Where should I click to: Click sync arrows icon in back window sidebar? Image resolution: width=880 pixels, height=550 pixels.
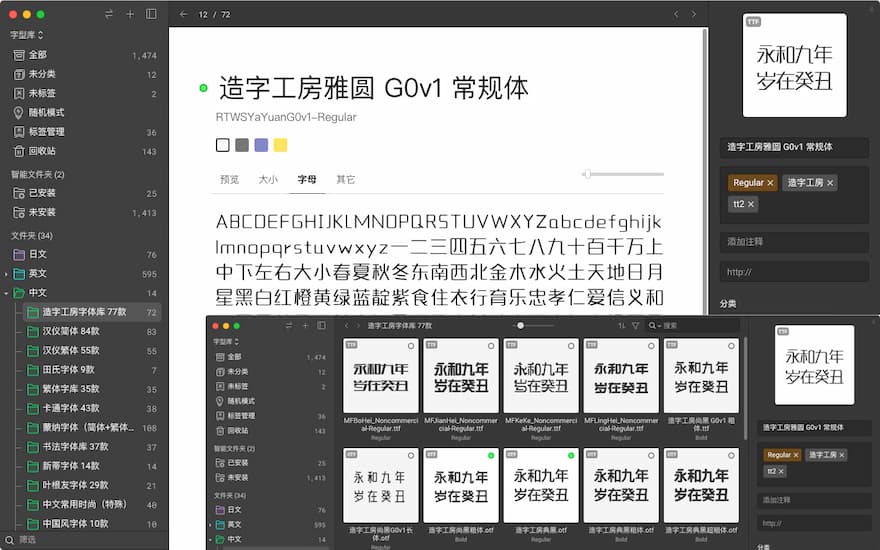tap(109, 14)
